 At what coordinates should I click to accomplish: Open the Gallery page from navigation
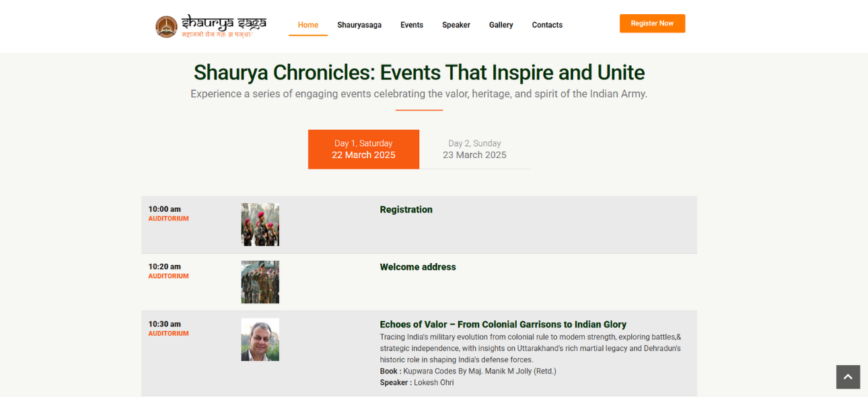[x=501, y=25]
